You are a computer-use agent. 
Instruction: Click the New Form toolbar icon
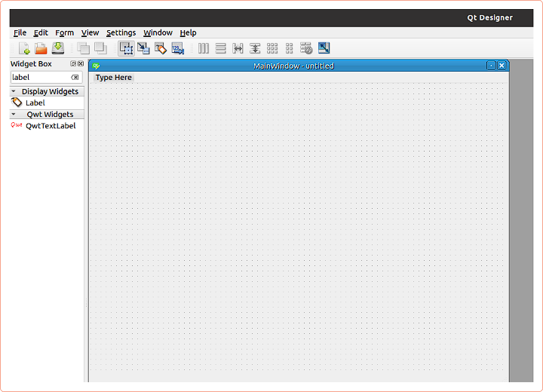[x=24, y=48]
